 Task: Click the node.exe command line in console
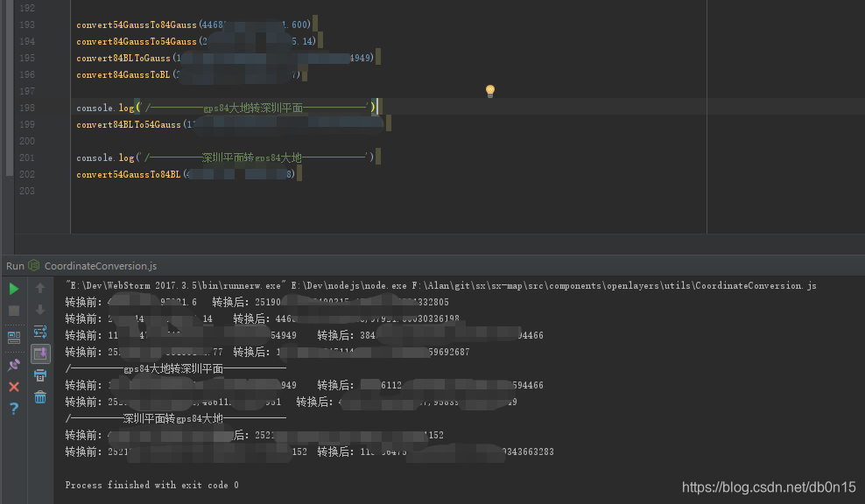point(440,285)
